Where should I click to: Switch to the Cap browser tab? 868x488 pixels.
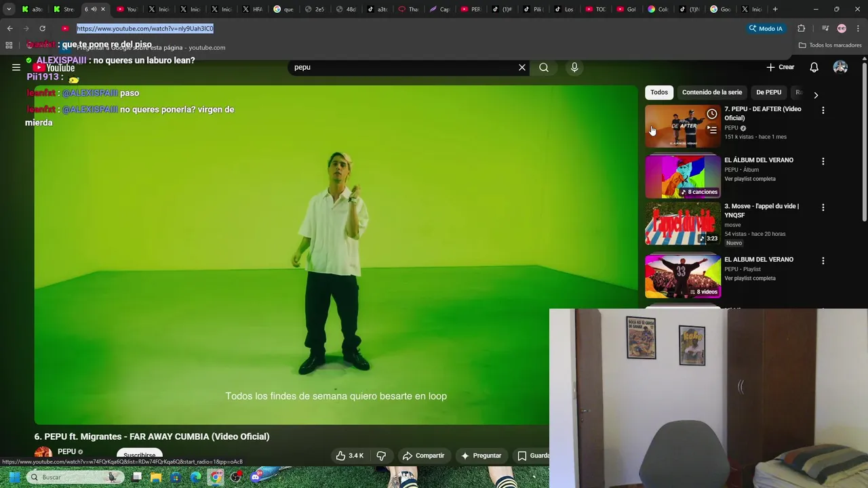pos(439,9)
